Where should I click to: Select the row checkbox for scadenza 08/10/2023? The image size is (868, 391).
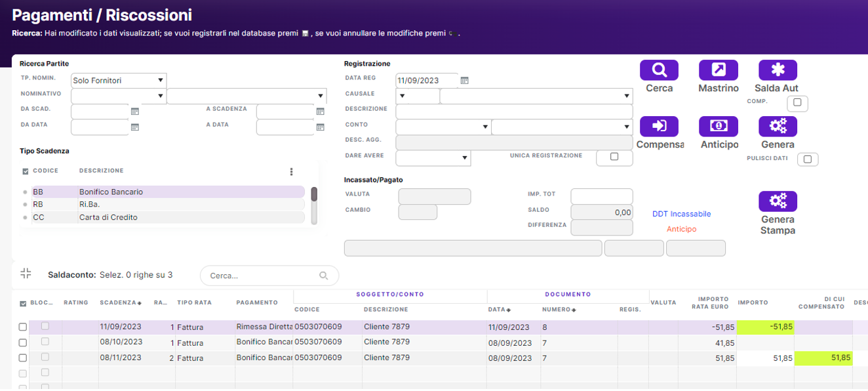[x=23, y=342]
